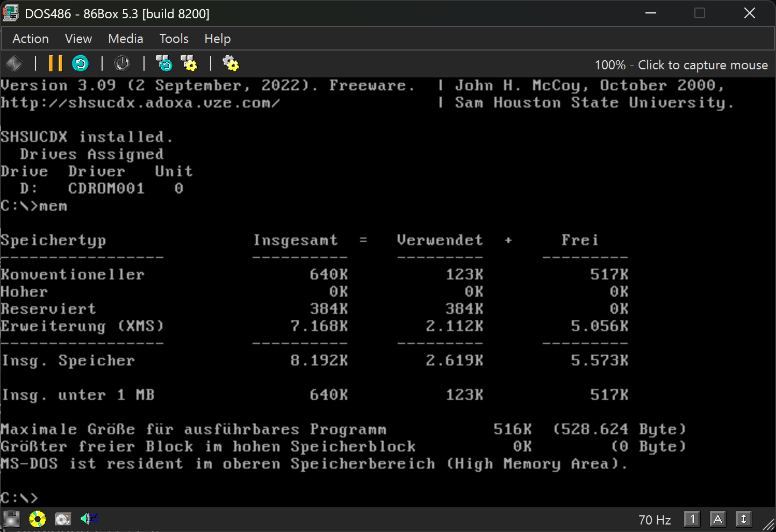Click the final 'C:\>' prompt
Screen dimensions: 776x532
tap(19, 498)
